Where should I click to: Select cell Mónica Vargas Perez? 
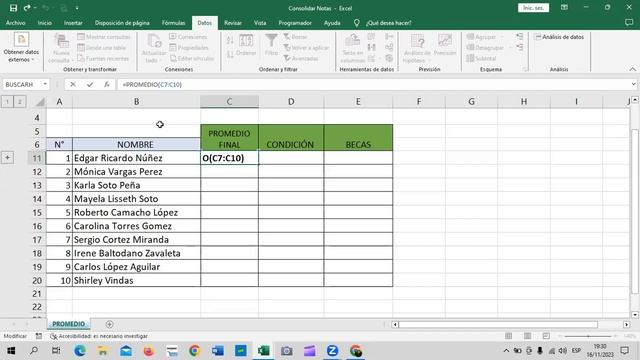point(136,171)
